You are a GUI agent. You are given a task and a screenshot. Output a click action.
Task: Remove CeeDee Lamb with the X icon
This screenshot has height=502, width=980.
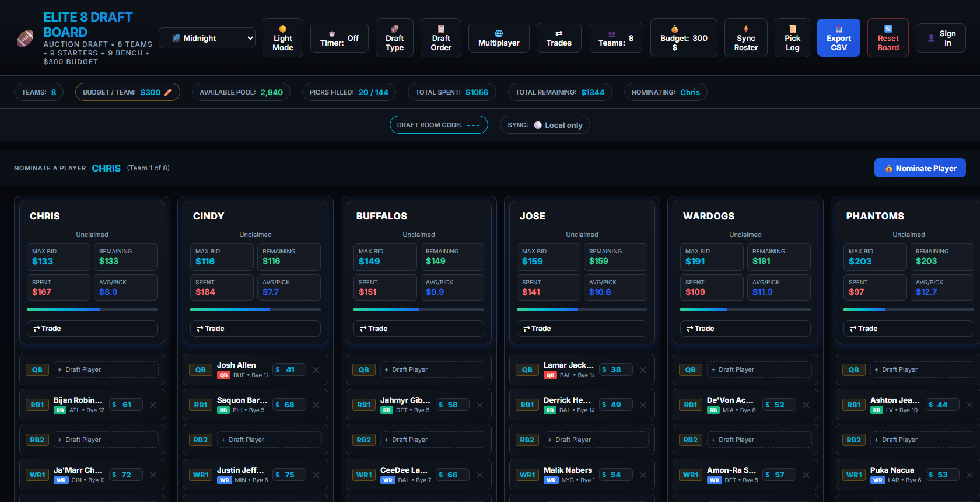pos(480,475)
